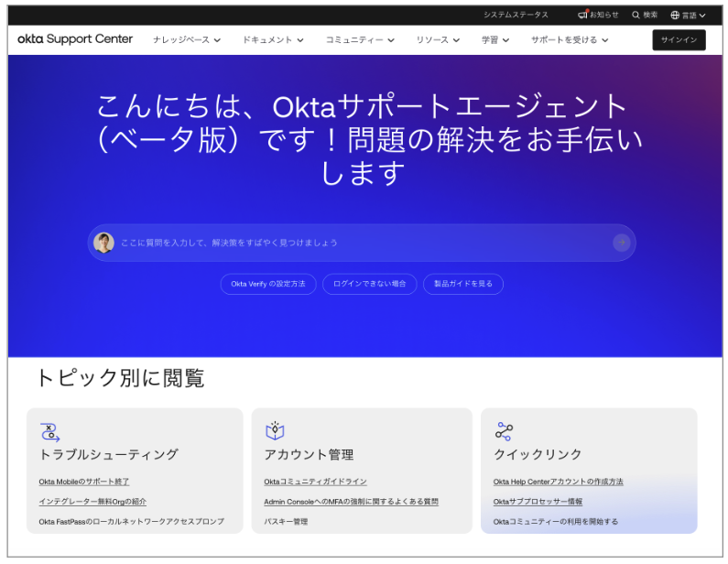Expand the サポートを受ける menu chevron
The height and width of the screenshot is (564, 728).
pos(605,40)
